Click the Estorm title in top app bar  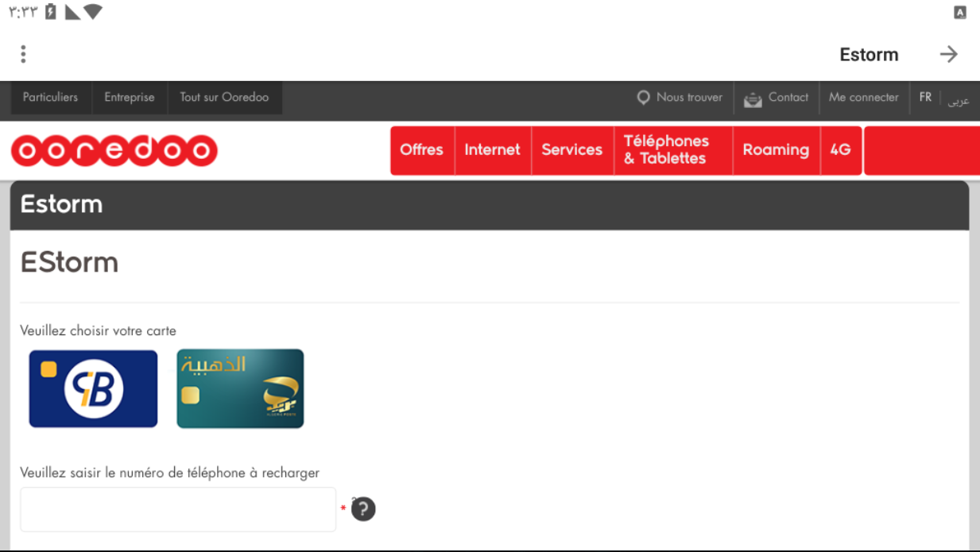coord(869,55)
